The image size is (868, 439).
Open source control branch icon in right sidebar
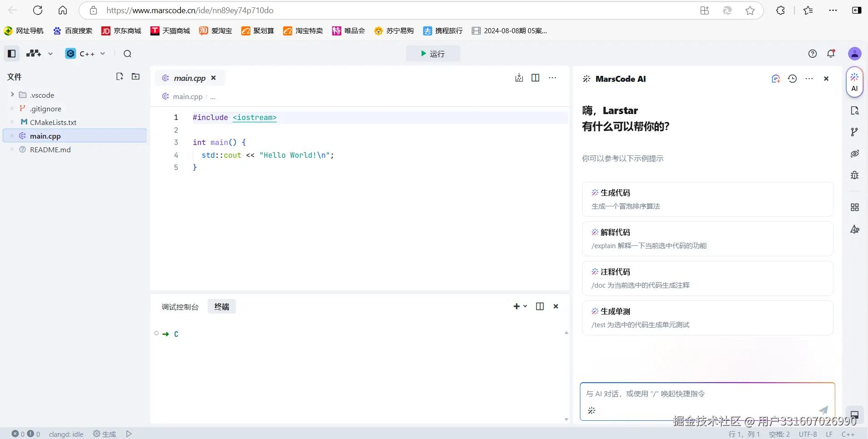pyautogui.click(x=855, y=132)
